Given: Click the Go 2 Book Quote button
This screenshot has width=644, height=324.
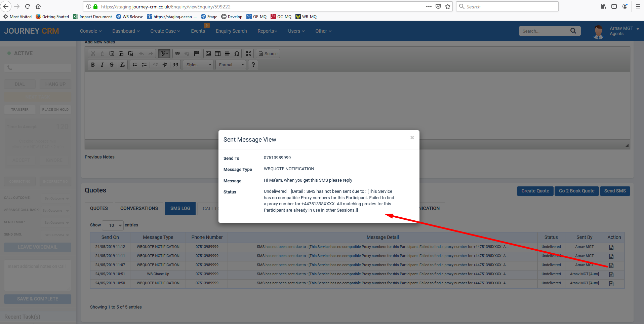Looking at the screenshot, I should pyautogui.click(x=576, y=191).
